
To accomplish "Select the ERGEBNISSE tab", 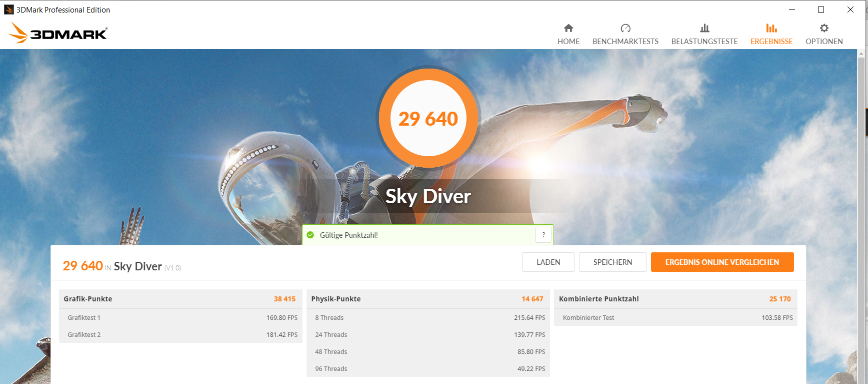I will (771, 35).
